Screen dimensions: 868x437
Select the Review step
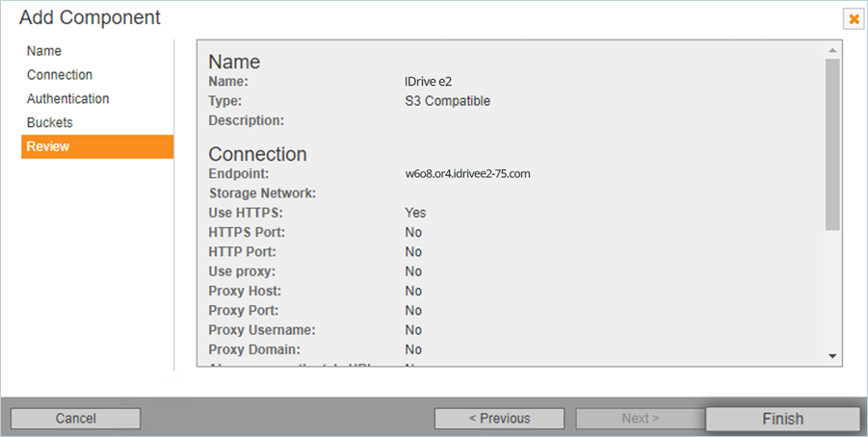tap(48, 147)
